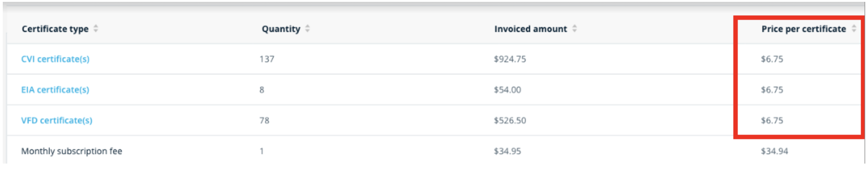Click the quantity value 137
Screen dimensions: 868x176
tap(267, 59)
